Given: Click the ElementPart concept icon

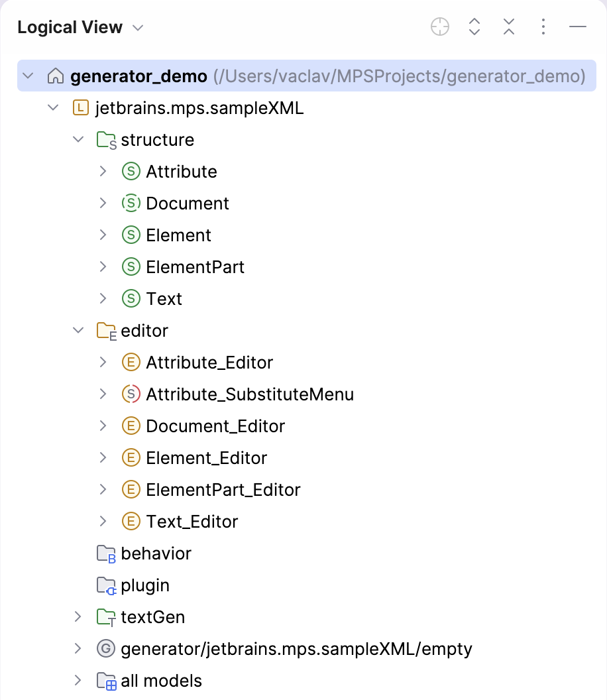Looking at the screenshot, I should coord(131,267).
